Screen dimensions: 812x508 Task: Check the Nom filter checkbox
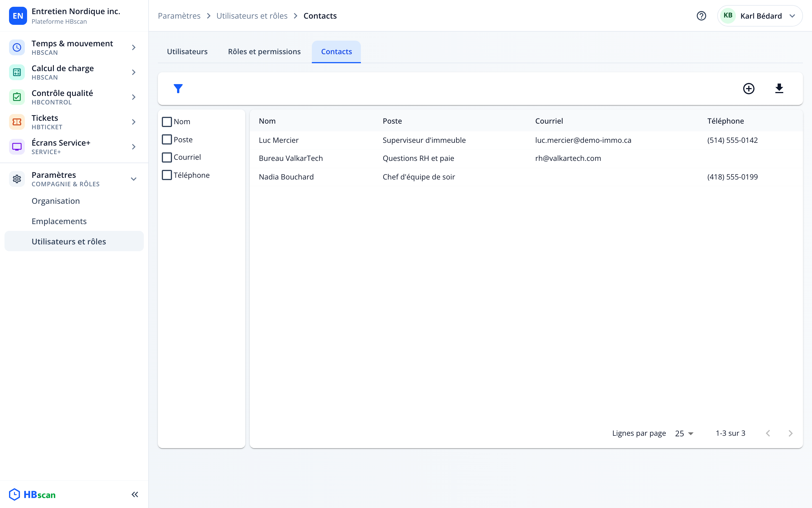pyautogui.click(x=167, y=122)
